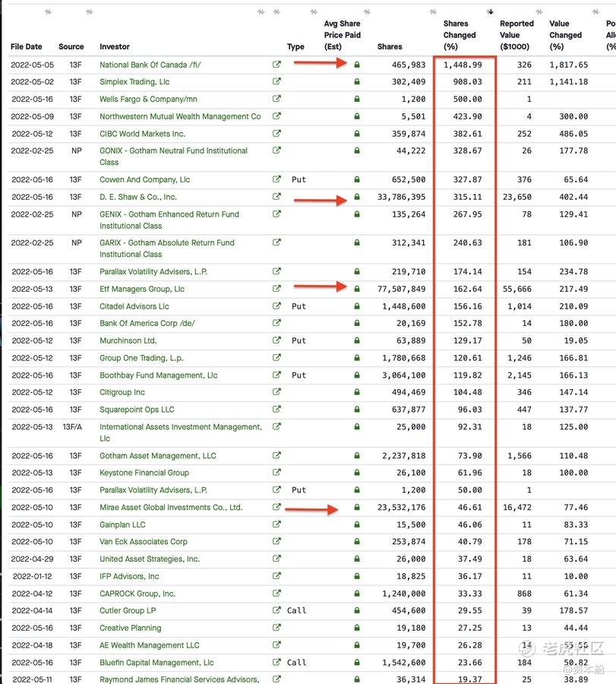Click the Value Changed (%) column header

coord(565,35)
